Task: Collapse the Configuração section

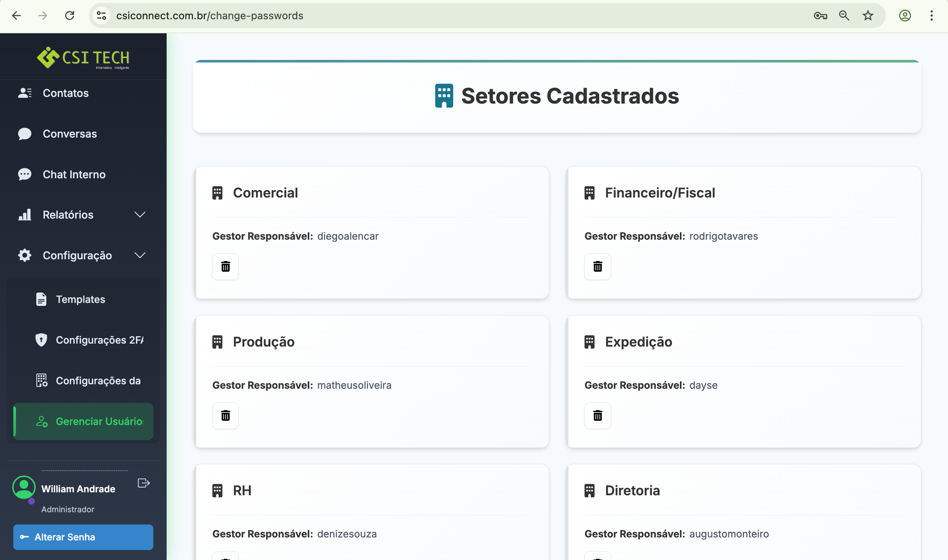Action: [x=140, y=255]
